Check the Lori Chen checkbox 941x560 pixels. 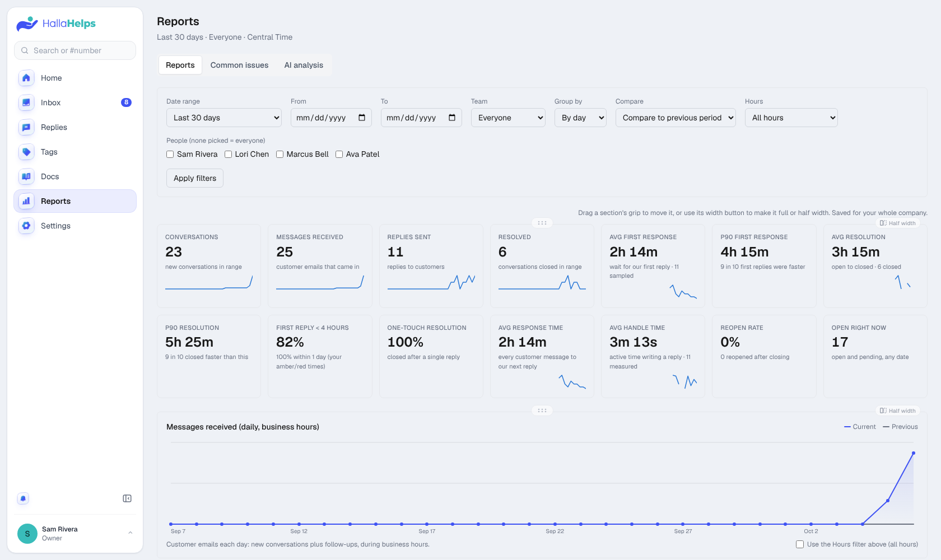coord(228,155)
